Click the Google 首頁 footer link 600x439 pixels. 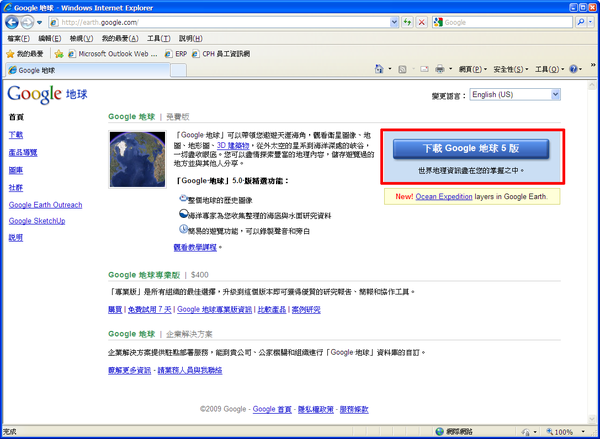(x=272, y=410)
